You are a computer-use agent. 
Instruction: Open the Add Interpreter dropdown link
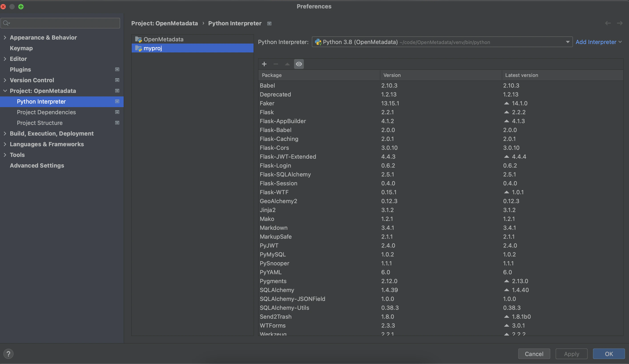pos(598,42)
